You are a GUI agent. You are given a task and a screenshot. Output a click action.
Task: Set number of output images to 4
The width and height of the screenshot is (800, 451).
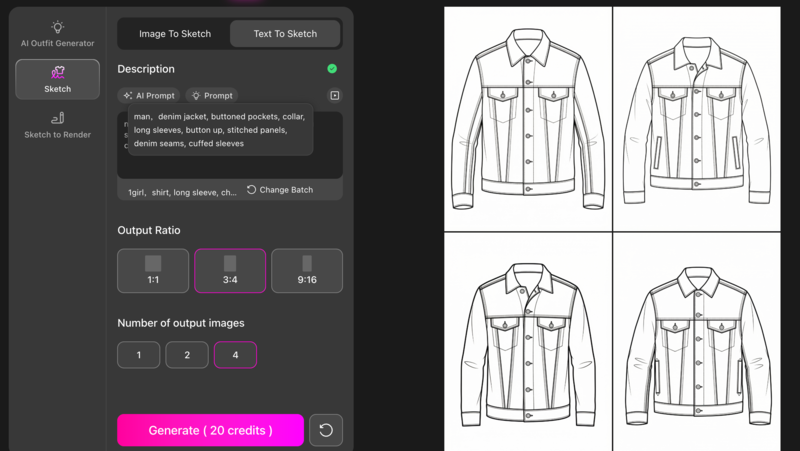click(x=235, y=355)
